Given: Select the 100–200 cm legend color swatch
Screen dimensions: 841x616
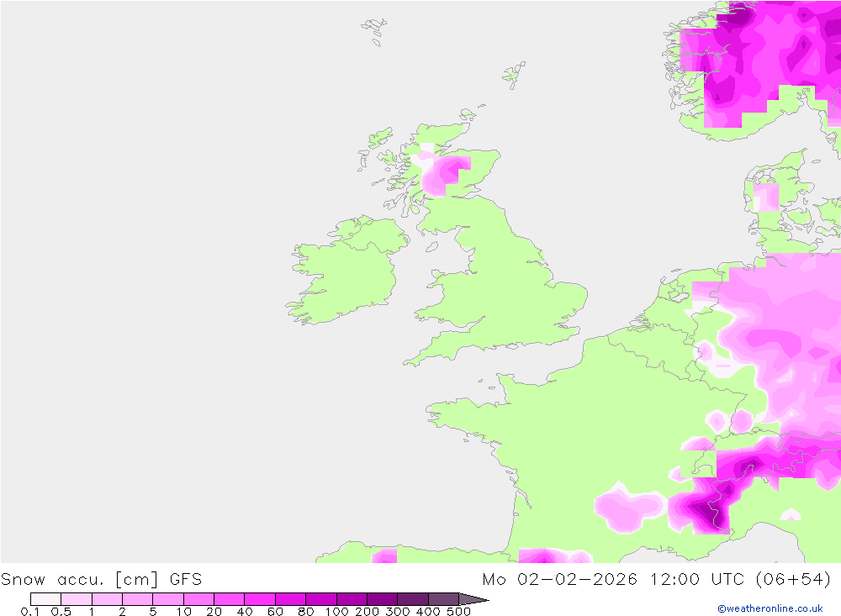Looking at the screenshot, I should click(352, 599).
